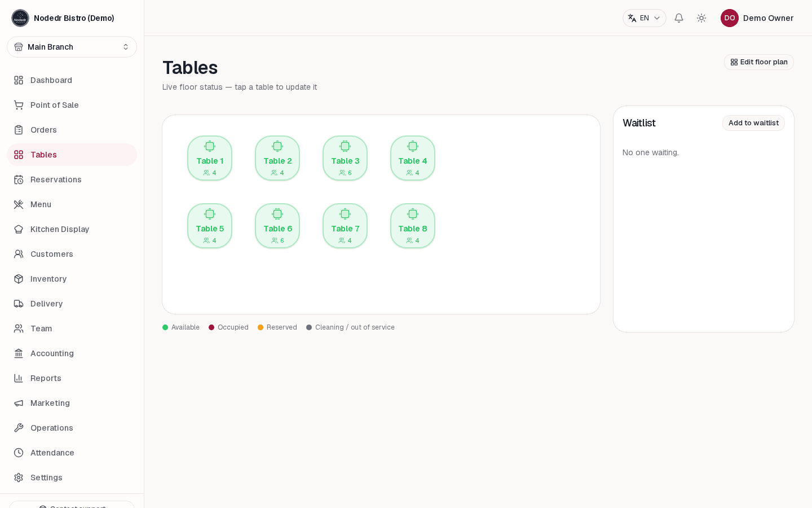812x508 pixels.
Task: Tap Table 3 with six seats
Action: [x=345, y=158]
